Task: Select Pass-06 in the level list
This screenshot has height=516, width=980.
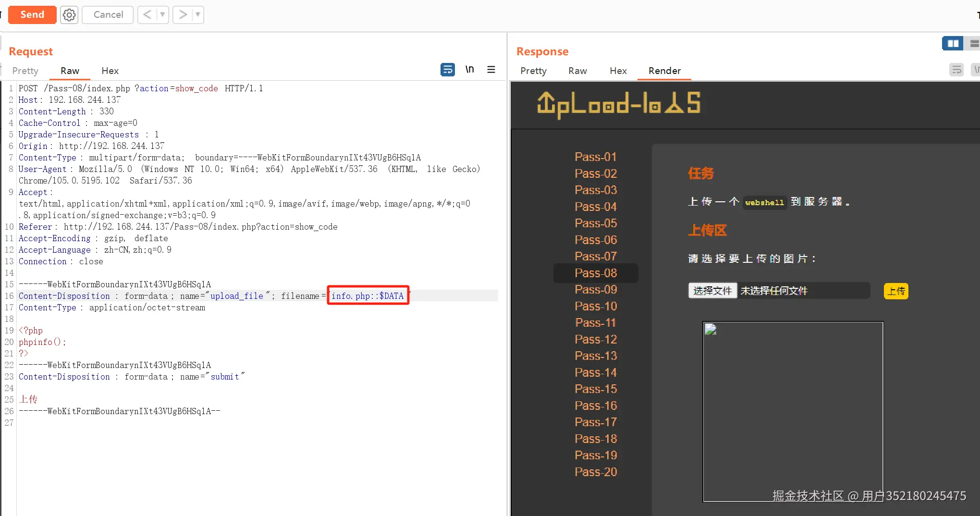Action: pos(596,240)
